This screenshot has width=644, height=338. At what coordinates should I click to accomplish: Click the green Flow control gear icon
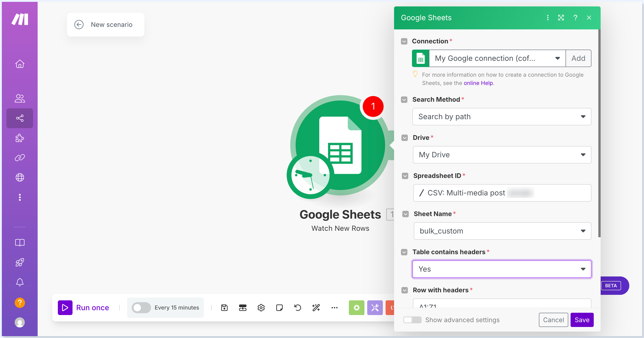pyautogui.click(x=356, y=307)
